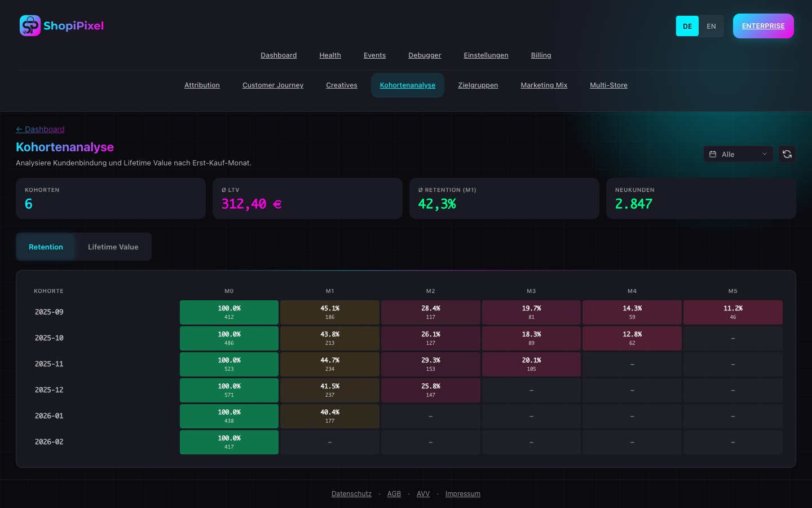Click the 2025-09 M1 45.1% retention cell
The width and height of the screenshot is (812, 508).
tap(330, 312)
